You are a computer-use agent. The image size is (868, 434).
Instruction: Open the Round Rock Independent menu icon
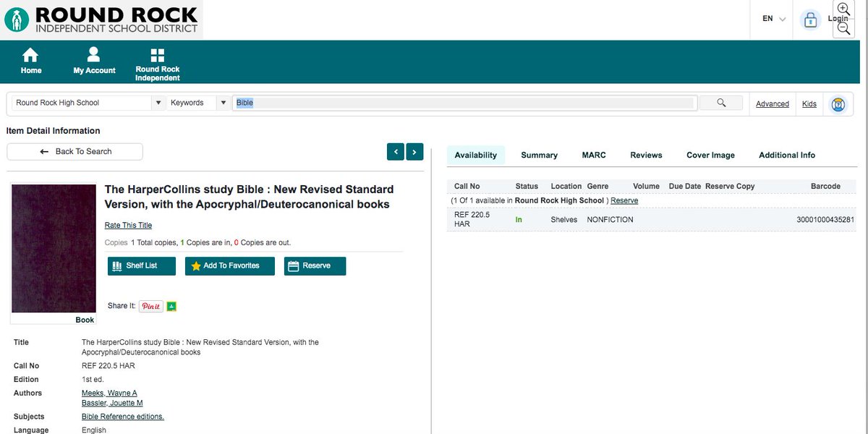[158, 56]
